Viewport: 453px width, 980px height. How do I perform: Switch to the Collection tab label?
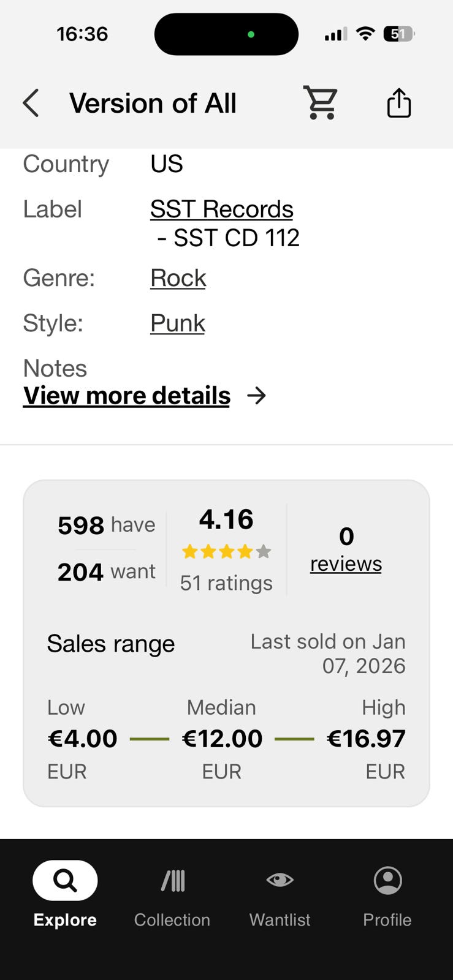coord(172,919)
